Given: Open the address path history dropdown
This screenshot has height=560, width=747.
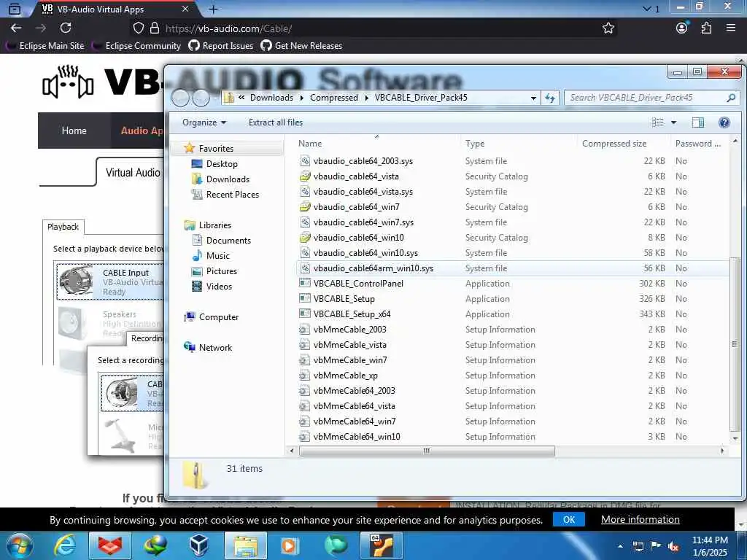Looking at the screenshot, I should click(533, 98).
